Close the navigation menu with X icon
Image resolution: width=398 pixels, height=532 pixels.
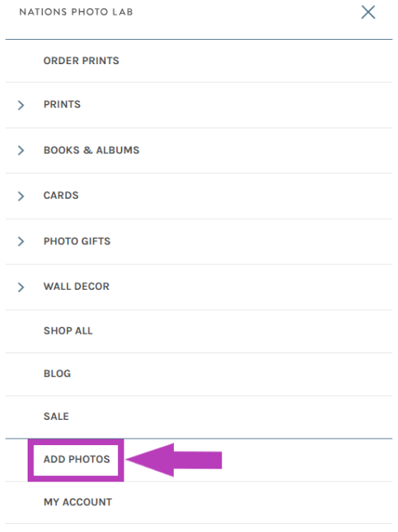[368, 12]
